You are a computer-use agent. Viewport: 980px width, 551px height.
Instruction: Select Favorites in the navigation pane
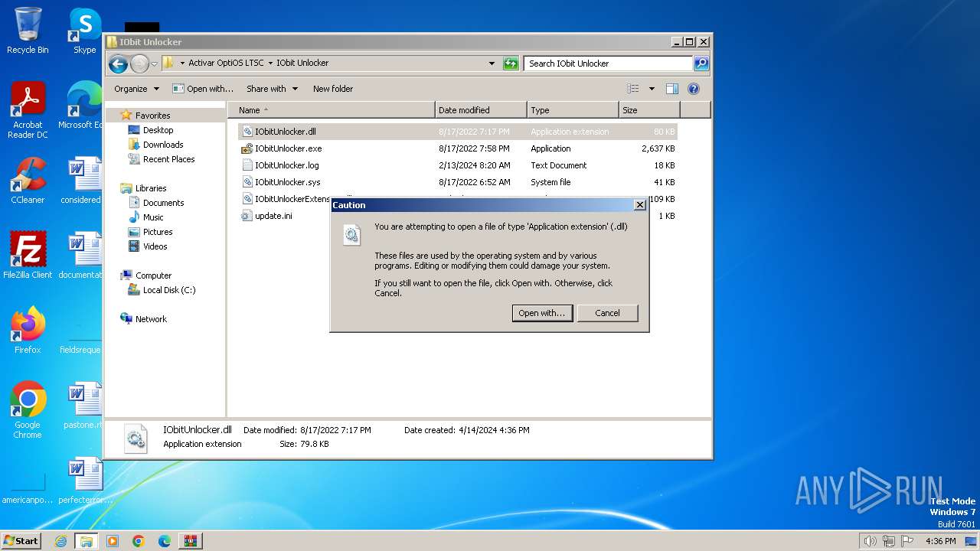[152, 116]
